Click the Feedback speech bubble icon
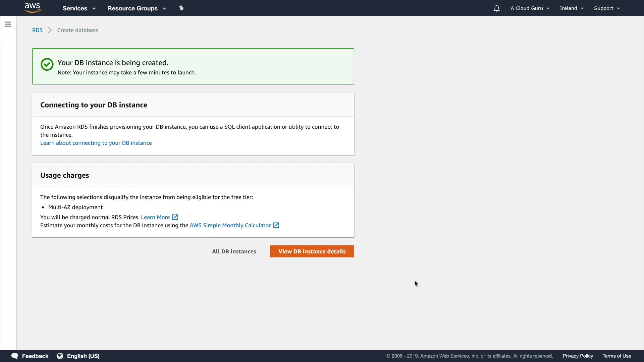The image size is (644, 362). 15,356
